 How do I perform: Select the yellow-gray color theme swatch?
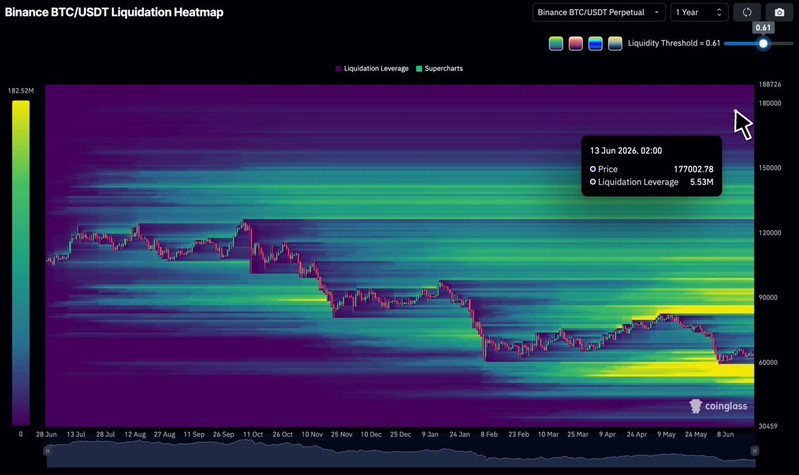point(615,43)
